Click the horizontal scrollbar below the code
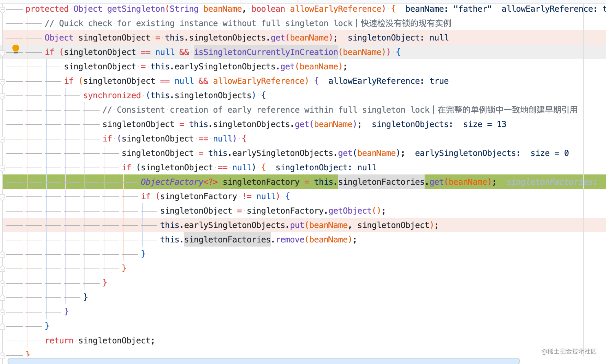The width and height of the screenshot is (606, 364). point(263,361)
